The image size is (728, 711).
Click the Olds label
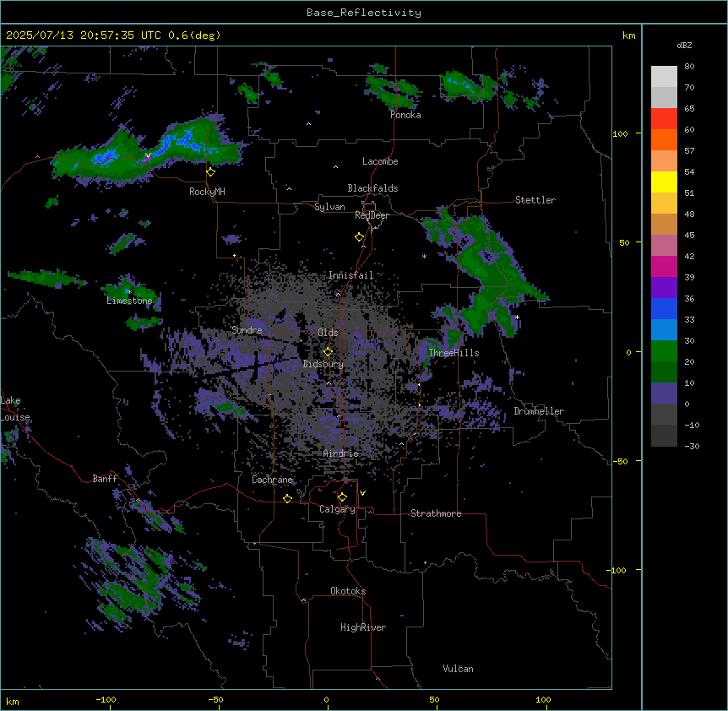click(x=328, y=333)
